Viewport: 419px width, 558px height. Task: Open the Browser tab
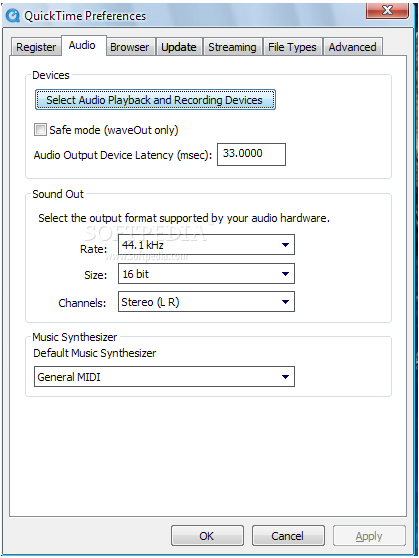[130, 47]
